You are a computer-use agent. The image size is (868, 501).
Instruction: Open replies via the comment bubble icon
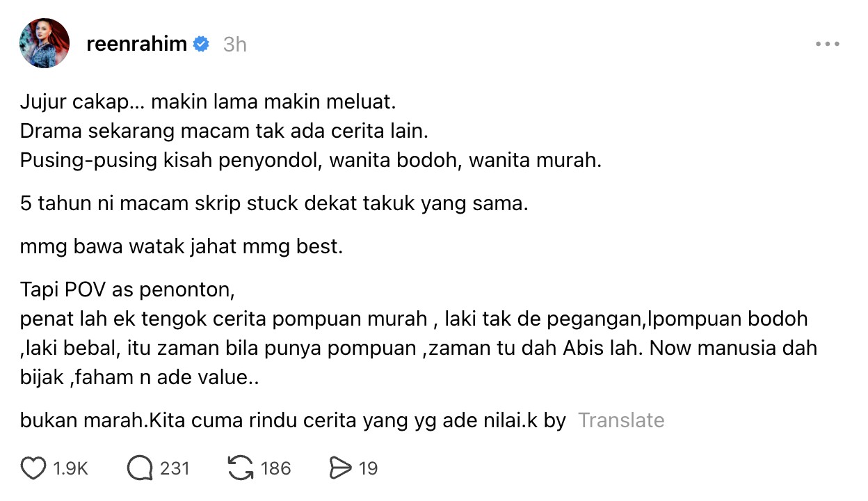pos(140,468)
